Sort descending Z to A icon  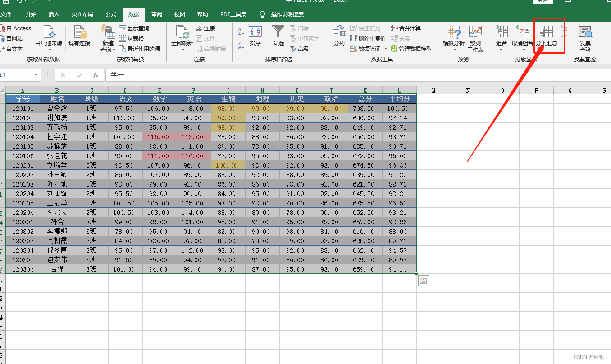[241, 45]
